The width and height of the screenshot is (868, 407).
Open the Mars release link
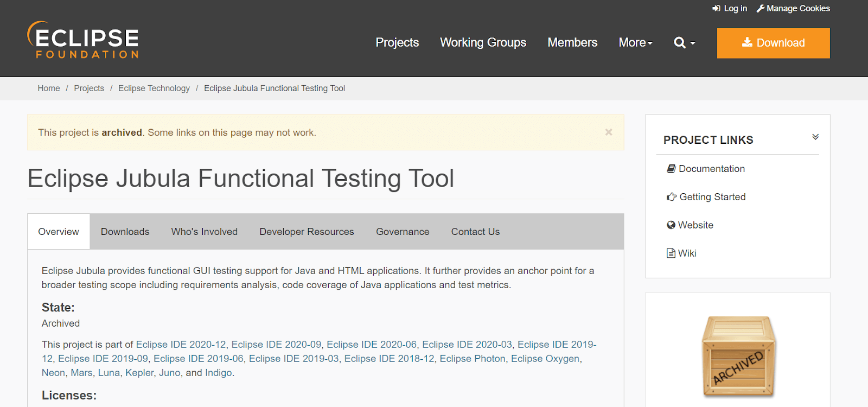(81, 373)
